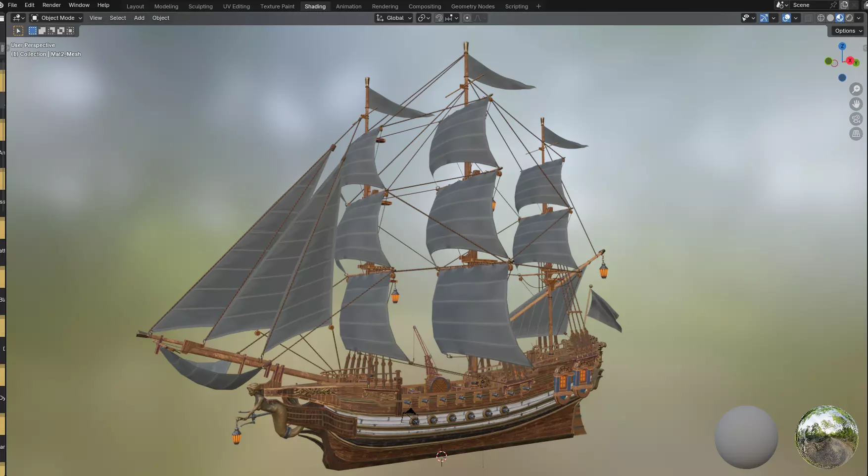Open the viewport Add menu
This screenshot has width=868, height=476.
tap(140, 18)
